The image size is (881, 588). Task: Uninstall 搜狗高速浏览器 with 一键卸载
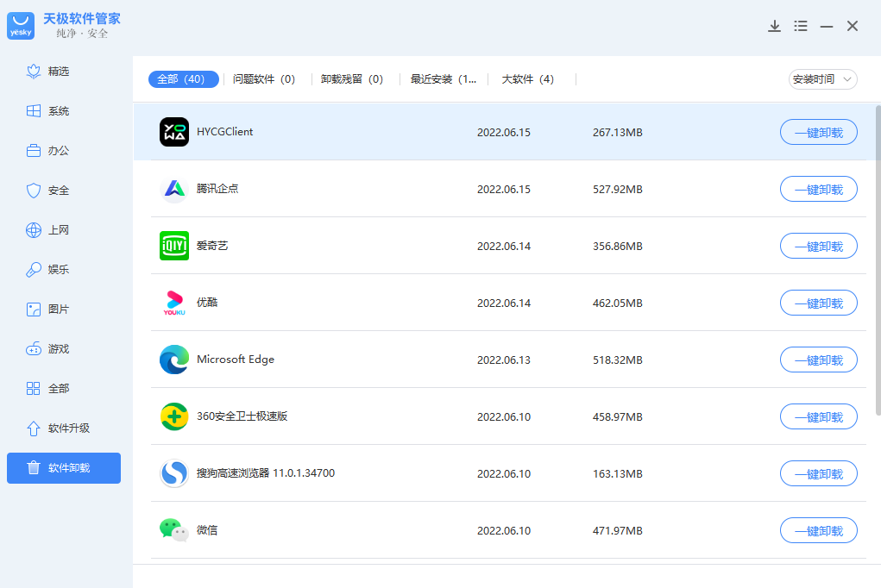click(819, 474)
